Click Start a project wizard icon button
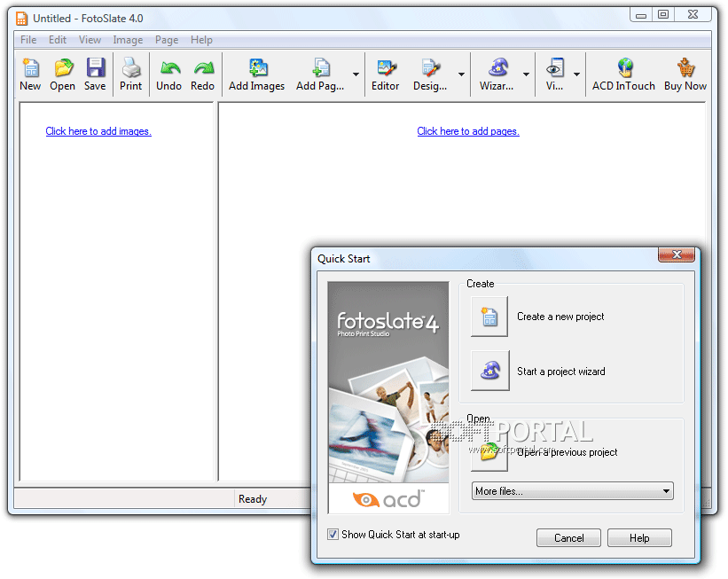 coord(489,371)
